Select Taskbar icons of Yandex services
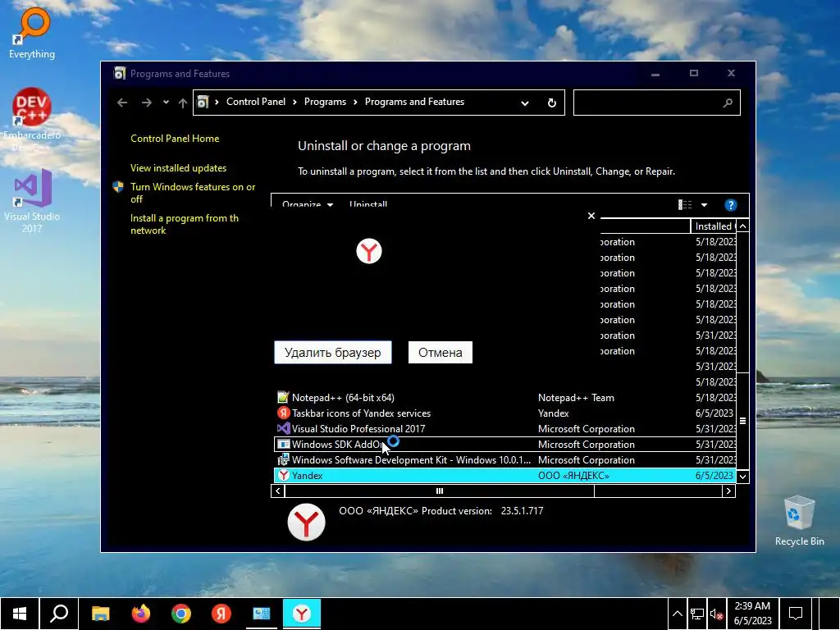This screenshot has width=840, height=630. click(504, 413)
